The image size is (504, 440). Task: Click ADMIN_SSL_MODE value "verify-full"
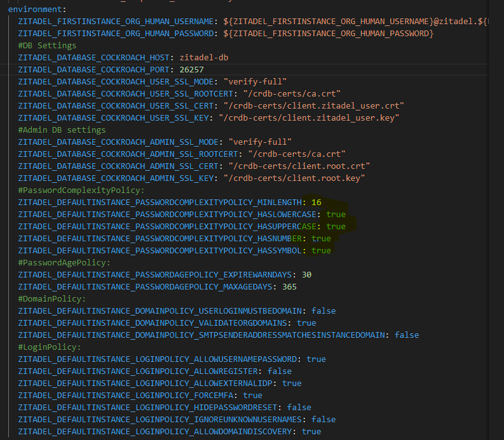click(260, 142)
